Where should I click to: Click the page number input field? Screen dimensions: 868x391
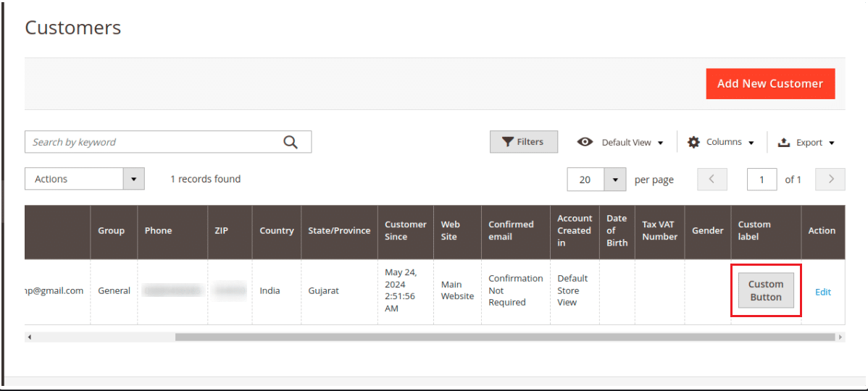(x=761, y=180)
